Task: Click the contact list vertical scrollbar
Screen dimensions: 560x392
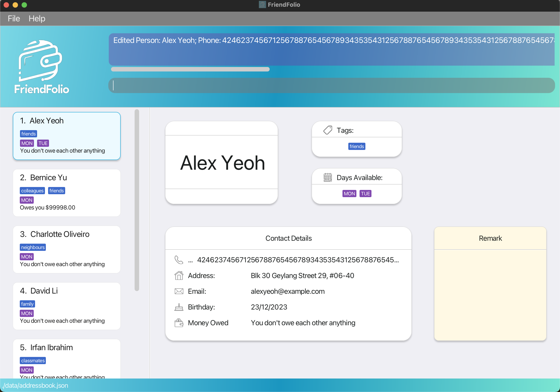Action: (x=137, y=200)
